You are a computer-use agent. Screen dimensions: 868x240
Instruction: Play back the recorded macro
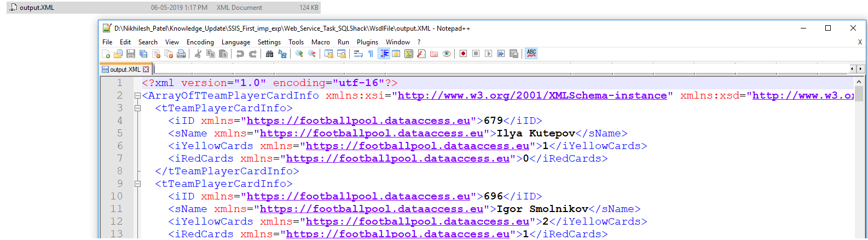coord(488,54)
